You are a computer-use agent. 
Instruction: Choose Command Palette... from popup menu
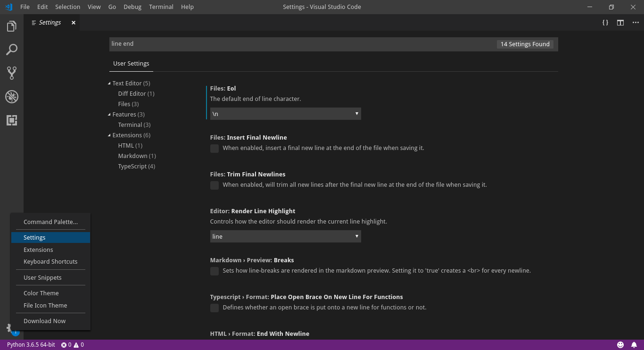[50, 222]
